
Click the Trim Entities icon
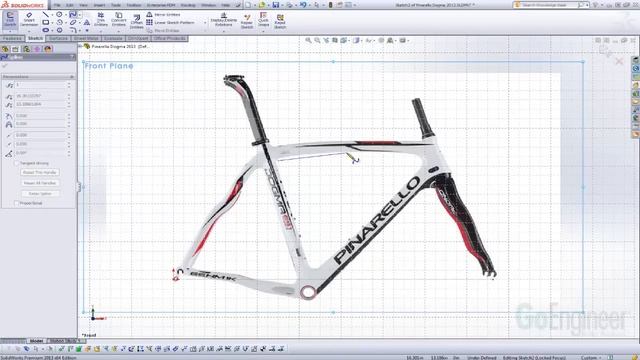point(101,19)
